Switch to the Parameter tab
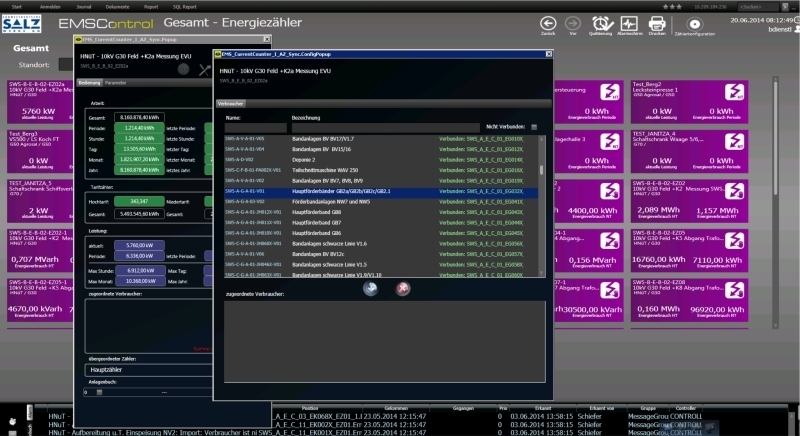The image size is (800, 436). 115,83
